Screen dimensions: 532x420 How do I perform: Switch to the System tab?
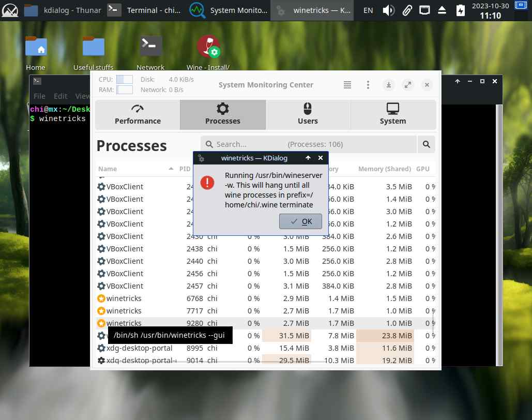[x=392, y=115]
